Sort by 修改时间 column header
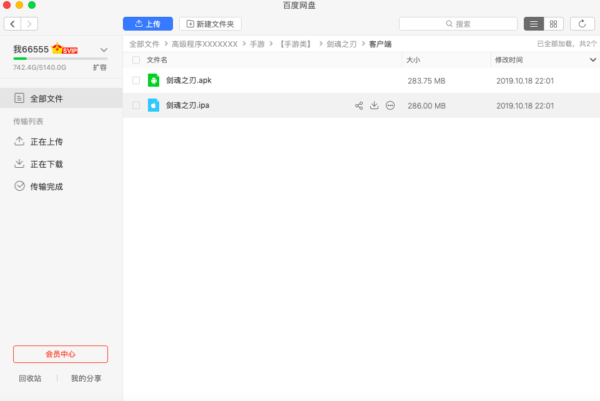This screenshot has width=600, height=401. [510, 60]
